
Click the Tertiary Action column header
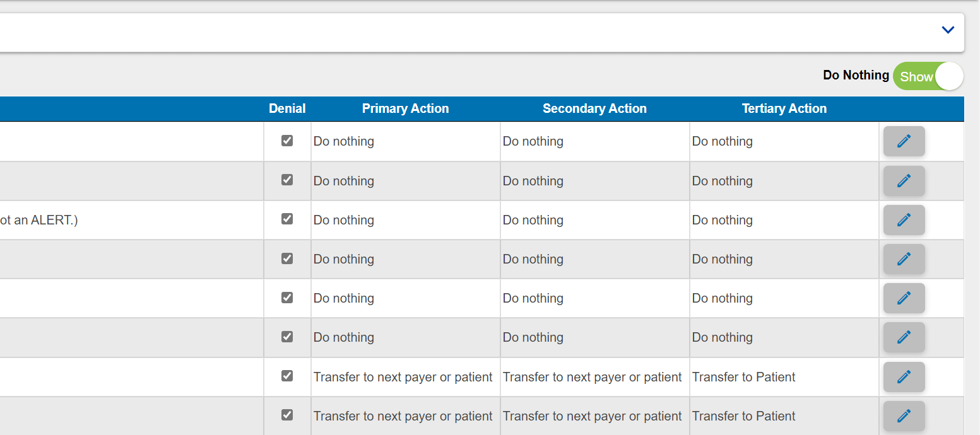(784, 108)
